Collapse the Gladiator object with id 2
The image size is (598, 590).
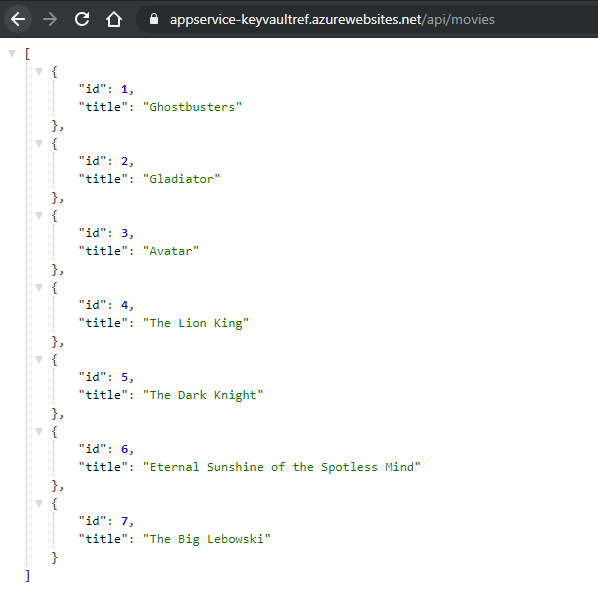[39, 143]
